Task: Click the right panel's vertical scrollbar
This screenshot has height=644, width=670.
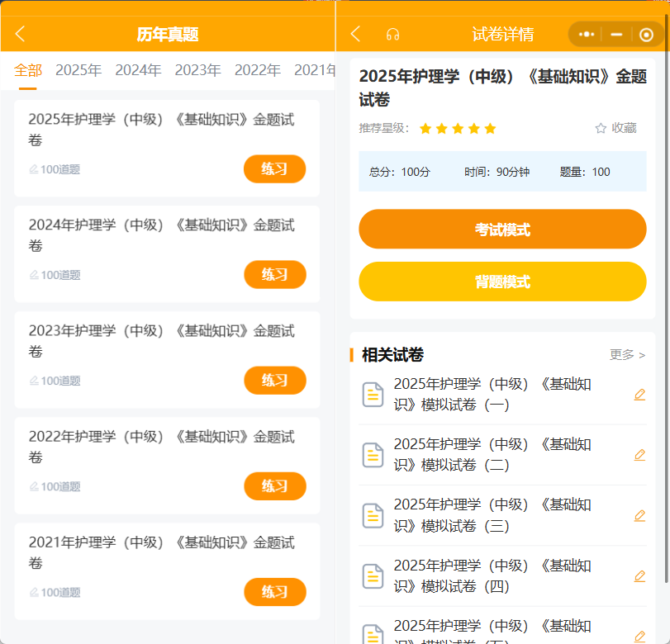Action: click(666, 299)
